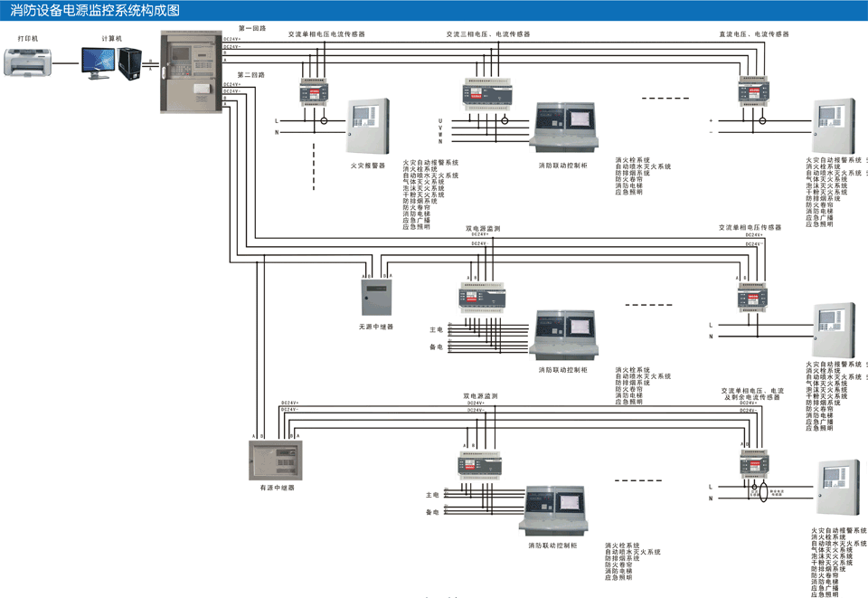The height and width of the screenshot is (598, 868).
Task: Select the 火灾报警器 fire alarm panel
Action: pyautogui.click(x=367, y=127)
